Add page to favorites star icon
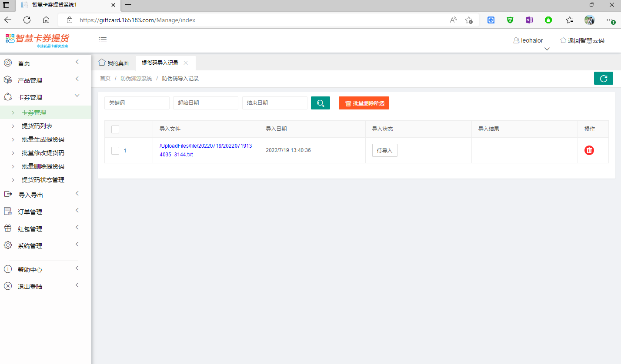621x364 pixels. (469, 20)
